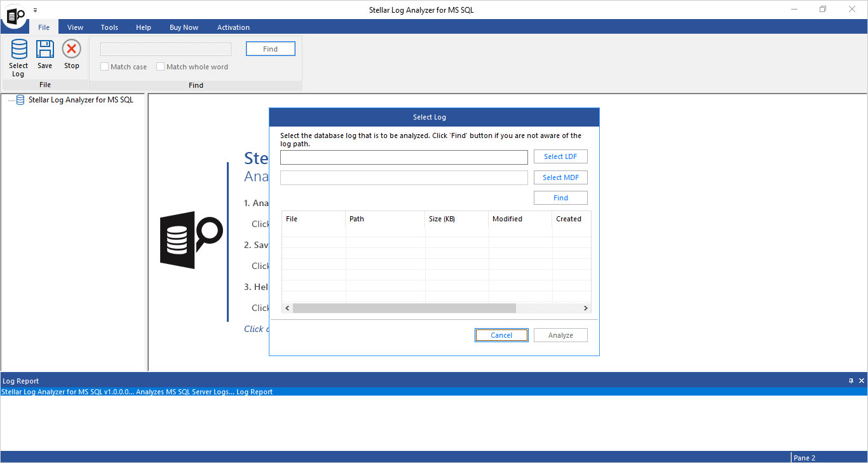Click the Stellar Log Analyzer logo icon
Viewport: 868px width, 463px height.
(14, 14)
